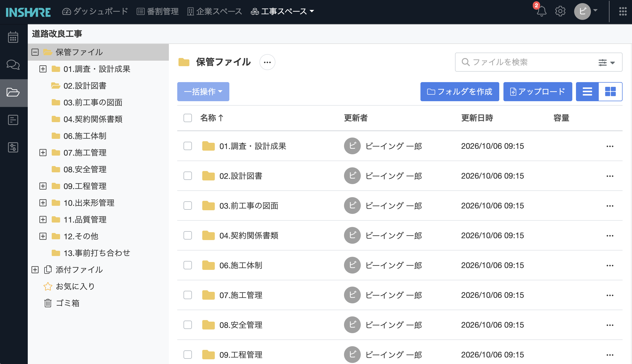Image resolution: width=632 pixels, height=364 pixels.
Task: Expand 01.調査・設計成果 in the tree
Action: (x=43, y=69)
